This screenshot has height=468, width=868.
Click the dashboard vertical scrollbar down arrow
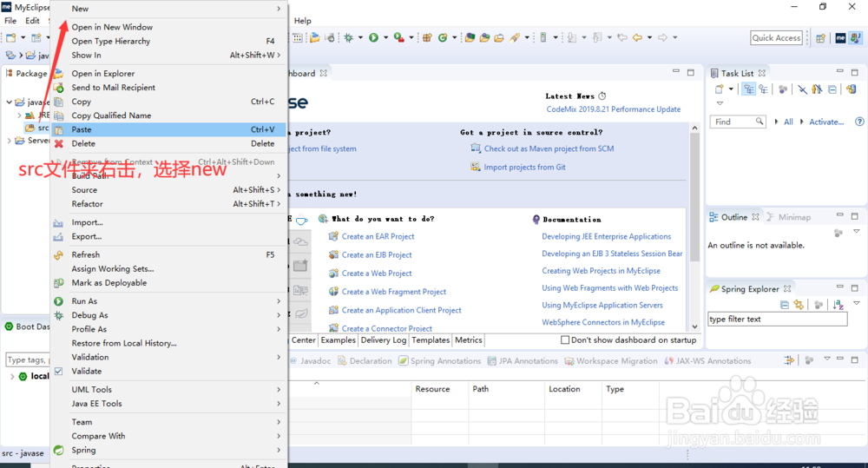(694, 326)
